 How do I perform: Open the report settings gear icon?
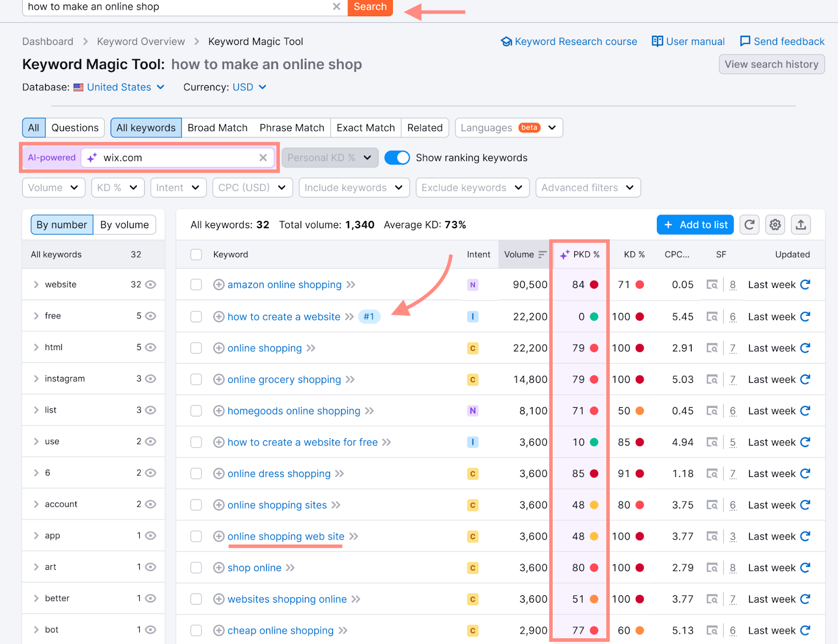(x=775, y=225)
